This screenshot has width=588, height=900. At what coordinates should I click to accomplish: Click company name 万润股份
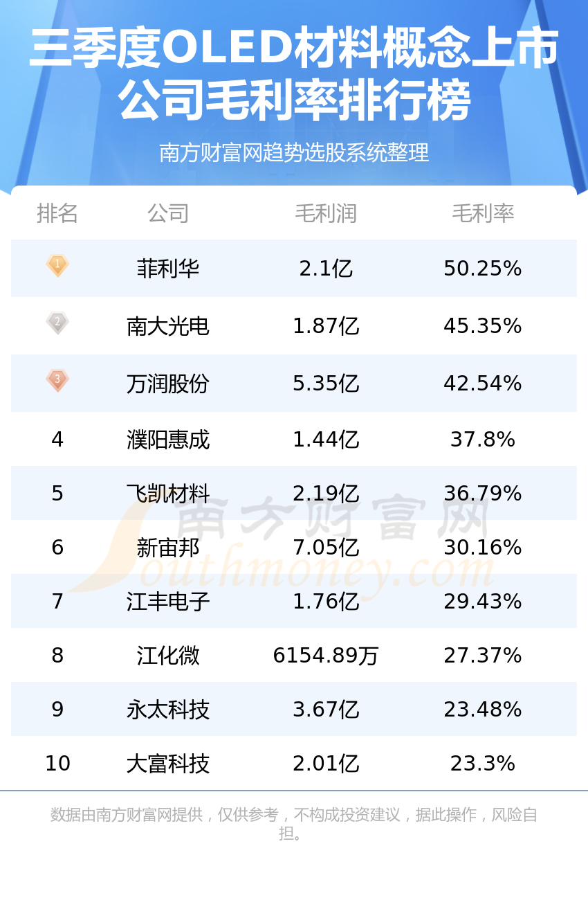[x=168, y=383]
